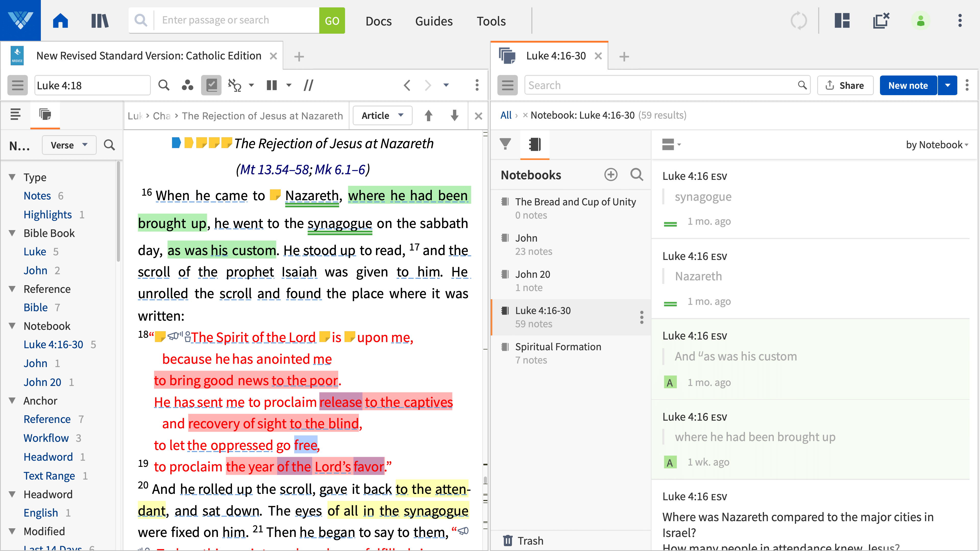Viewport: 980px width, 551px height.
Task: Filter by Highlights type link
Action: 47,215
